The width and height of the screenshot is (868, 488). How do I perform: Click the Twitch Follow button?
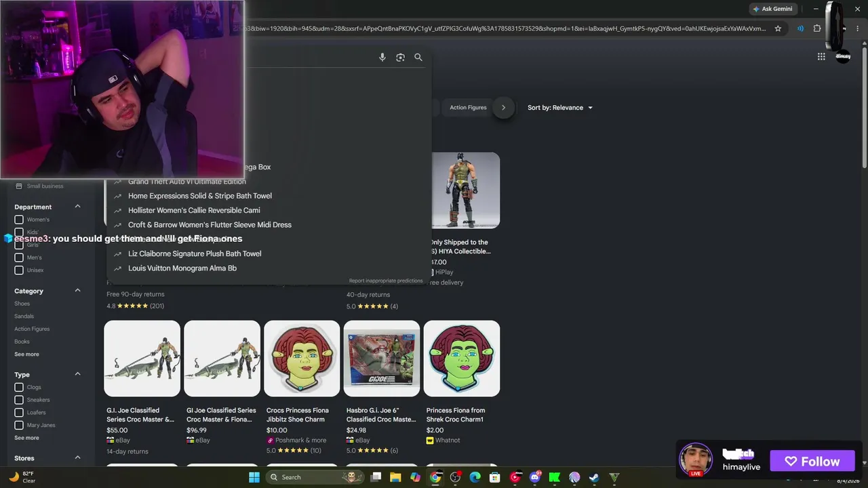(812, 462)
